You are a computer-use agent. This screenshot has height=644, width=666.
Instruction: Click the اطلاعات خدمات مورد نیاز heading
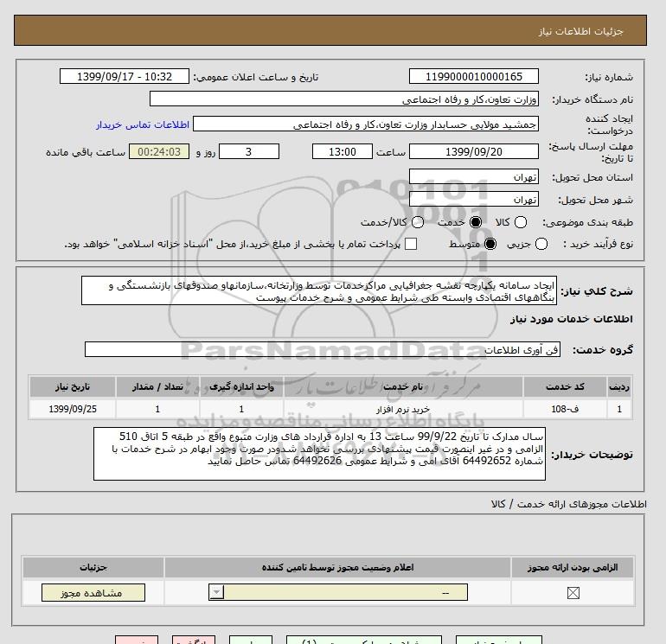[571, 319]
